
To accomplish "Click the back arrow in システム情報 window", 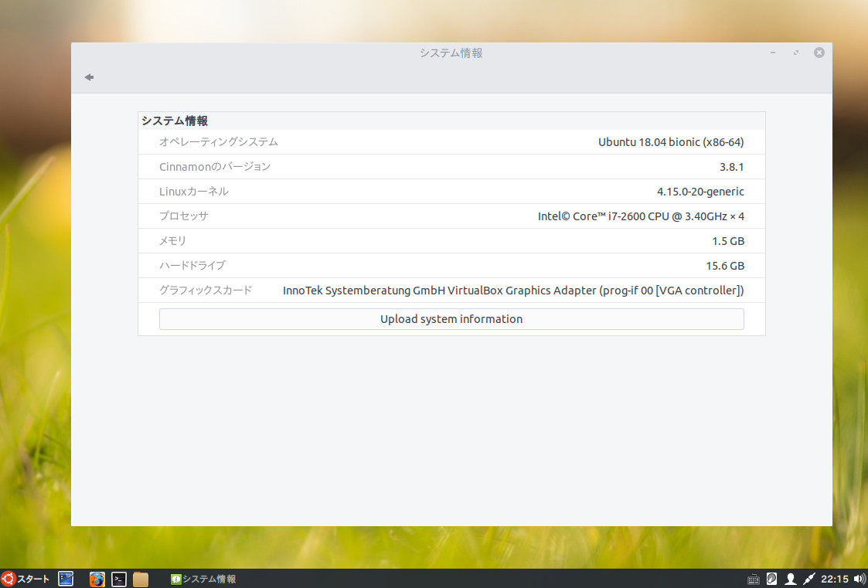I will [88, 76].
